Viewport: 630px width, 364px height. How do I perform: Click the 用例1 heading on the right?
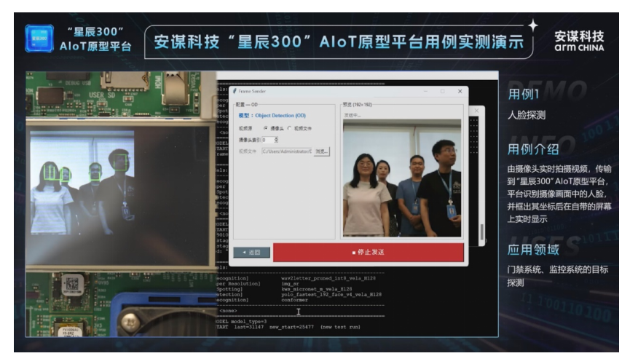[523, 95]
